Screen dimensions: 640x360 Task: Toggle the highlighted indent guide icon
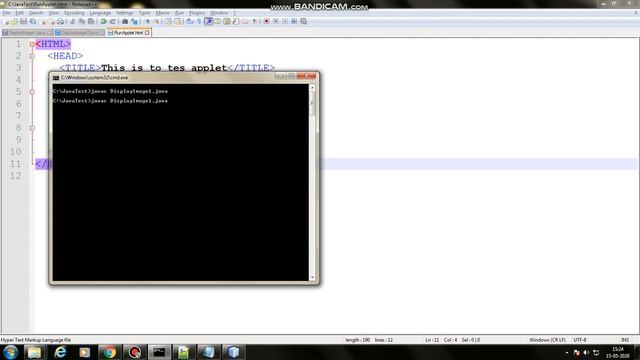click(209, 21)
